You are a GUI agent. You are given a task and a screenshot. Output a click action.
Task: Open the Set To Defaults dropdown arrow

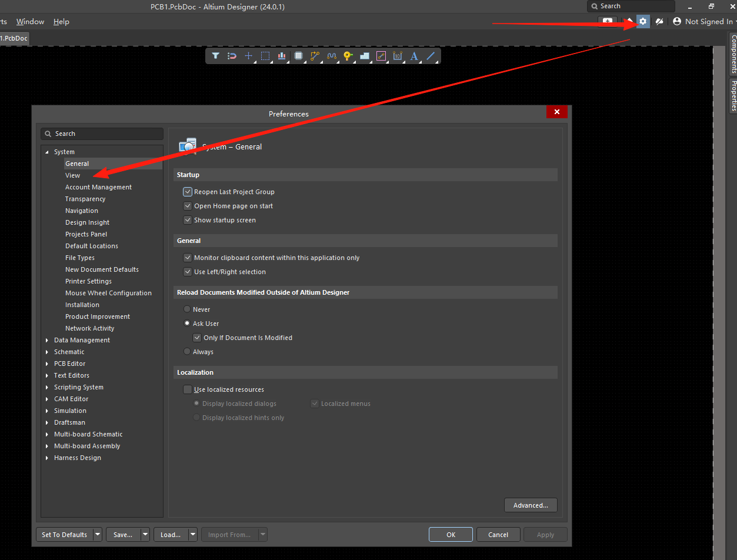click(x=97, y=535)
